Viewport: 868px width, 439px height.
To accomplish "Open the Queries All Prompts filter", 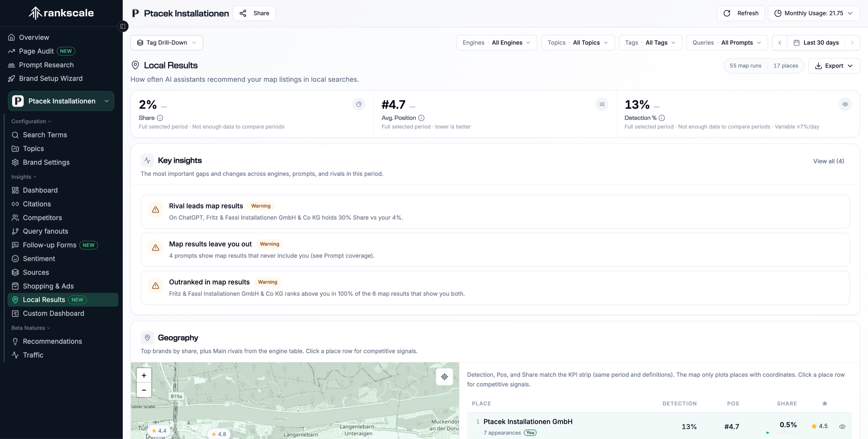I will pyautogui.click(x=727, y=43).
